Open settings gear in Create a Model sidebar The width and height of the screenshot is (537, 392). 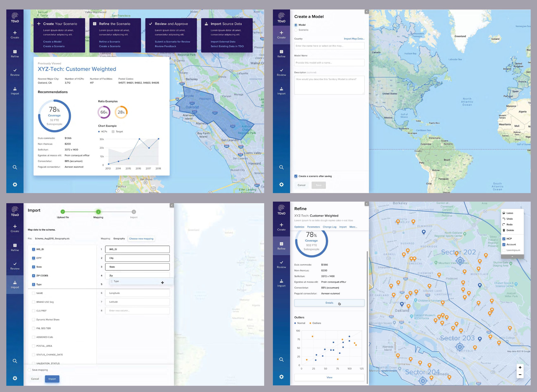click(x=281, y=184)
